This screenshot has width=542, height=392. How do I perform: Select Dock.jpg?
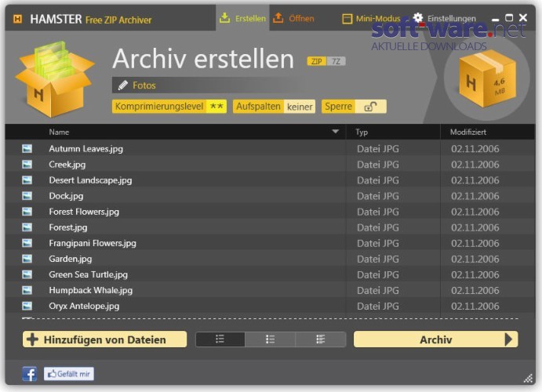66,196
